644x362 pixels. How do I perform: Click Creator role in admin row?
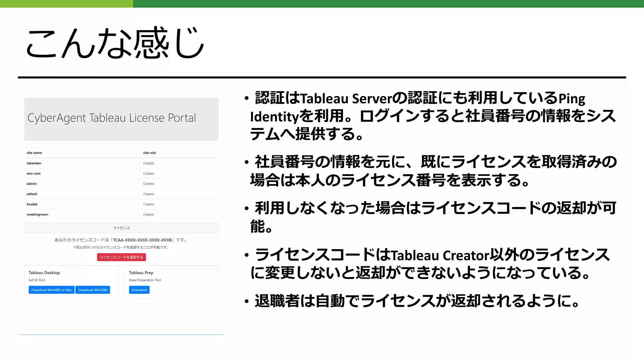click(149, 184)
